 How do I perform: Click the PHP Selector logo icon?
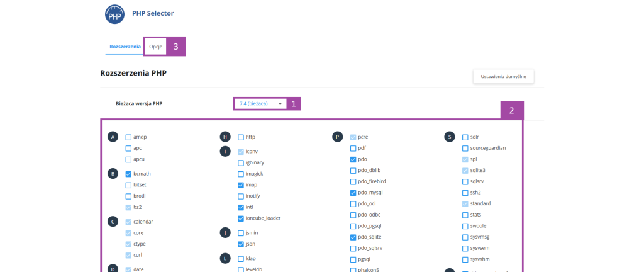coord(114,14)
